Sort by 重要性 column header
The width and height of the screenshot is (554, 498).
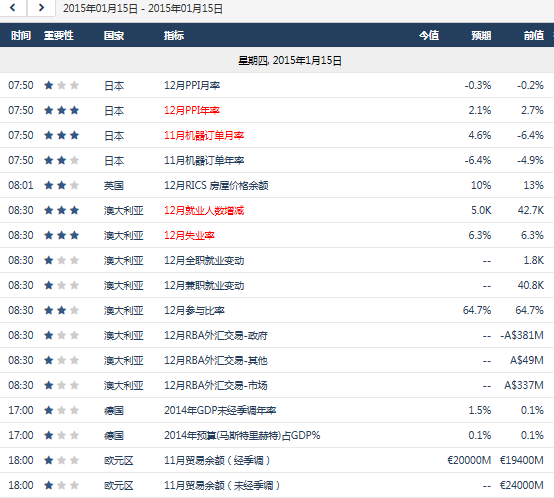coord(59,35)
